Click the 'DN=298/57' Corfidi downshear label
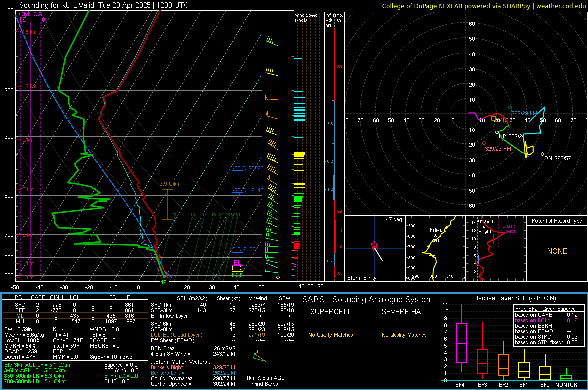Screen dimensions: 588x390 [x=557, y=158]
